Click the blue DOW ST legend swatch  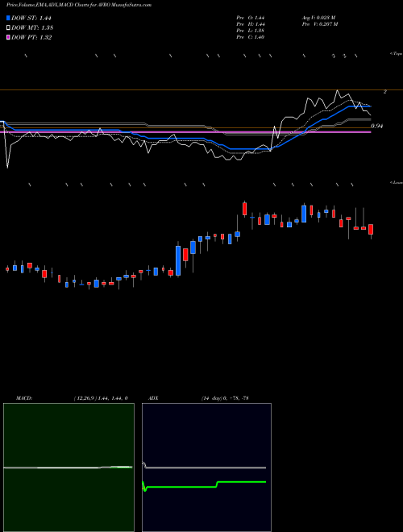coord(8,18)
